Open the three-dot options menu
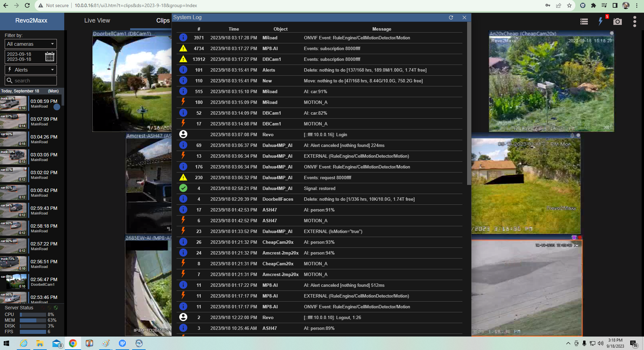This screenshot has height=350, width=644. click(635, 22)
